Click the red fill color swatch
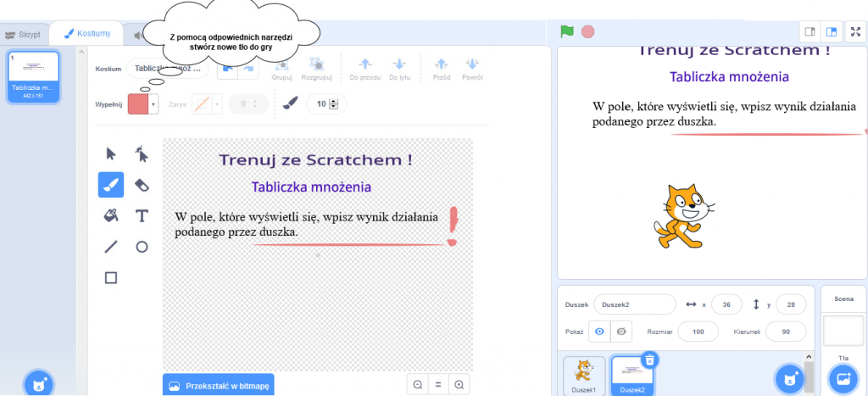Viewport: 868px width, 396px height. tap(138, 103)
